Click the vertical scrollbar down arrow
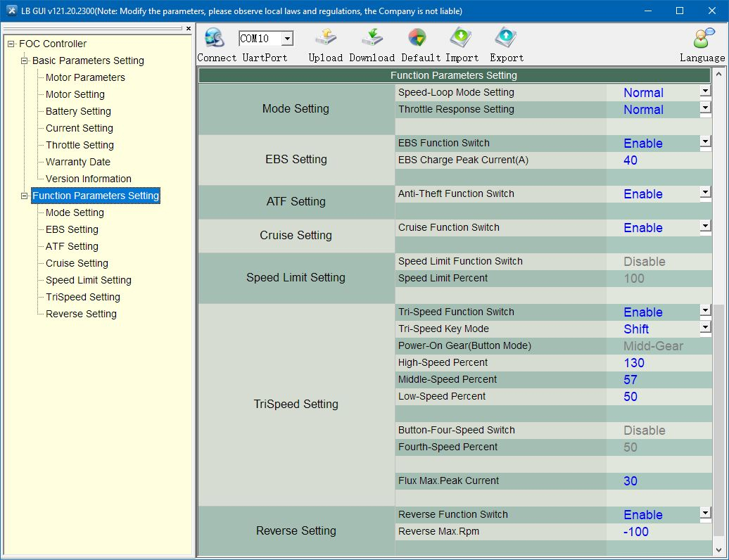The image size is (729, 560). [x=719, y=550]
